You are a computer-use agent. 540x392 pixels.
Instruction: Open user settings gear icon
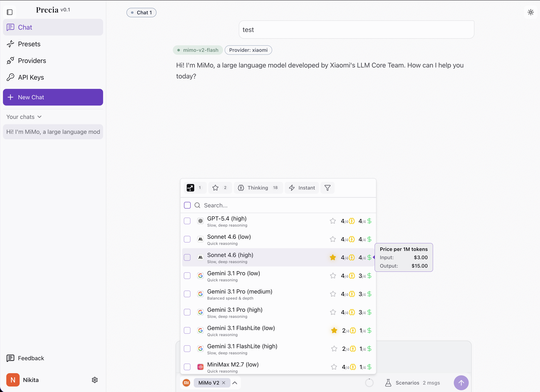[x=95, y=380]
